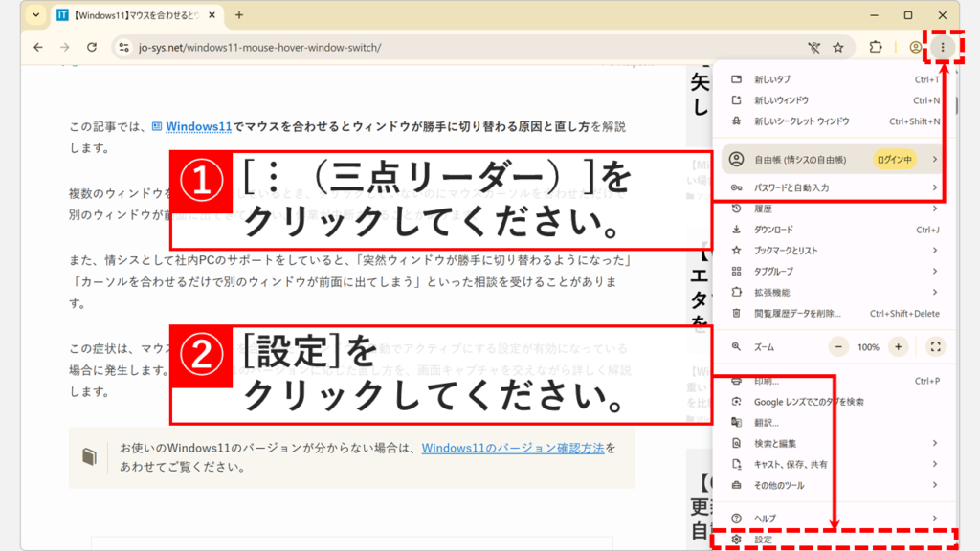
Task: Click the browser forward arrow
Action: pos(65,48)
